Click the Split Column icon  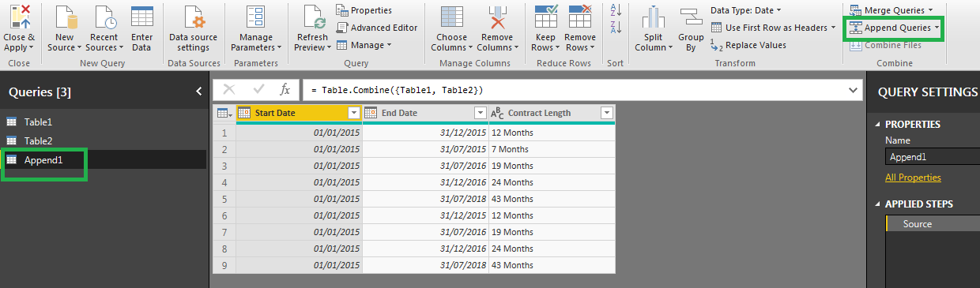coord(653,17)
